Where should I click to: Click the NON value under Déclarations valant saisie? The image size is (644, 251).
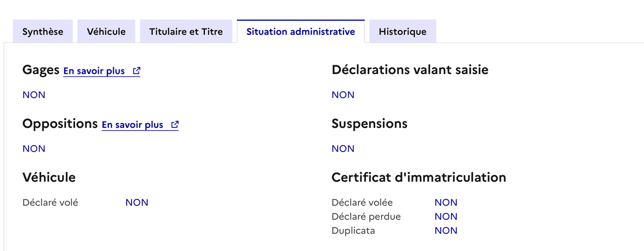click(x=343, y=95)
